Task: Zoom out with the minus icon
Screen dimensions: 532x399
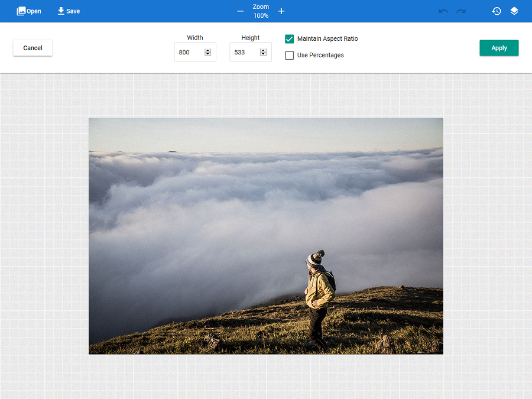Action: (x=240, y=11)
